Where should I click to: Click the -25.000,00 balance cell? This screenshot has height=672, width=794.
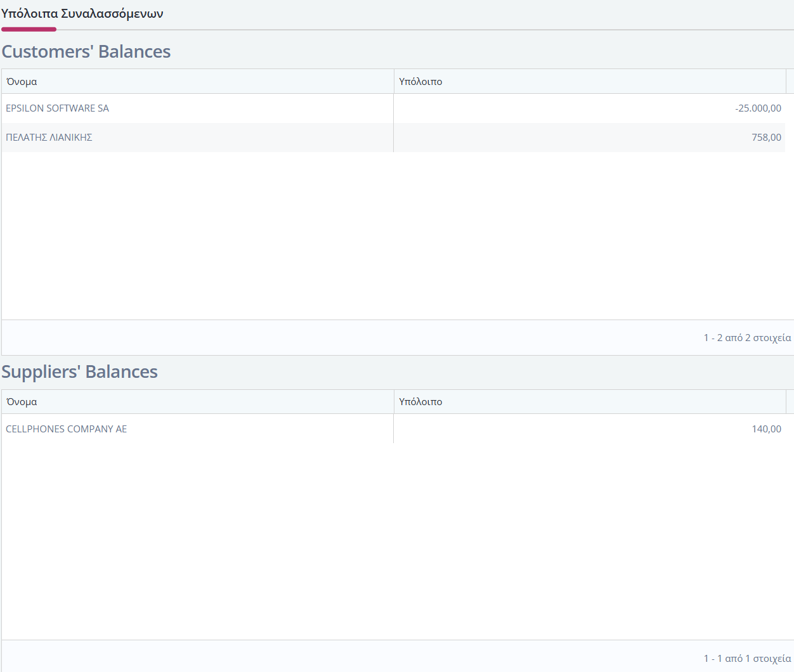(589, 108)
